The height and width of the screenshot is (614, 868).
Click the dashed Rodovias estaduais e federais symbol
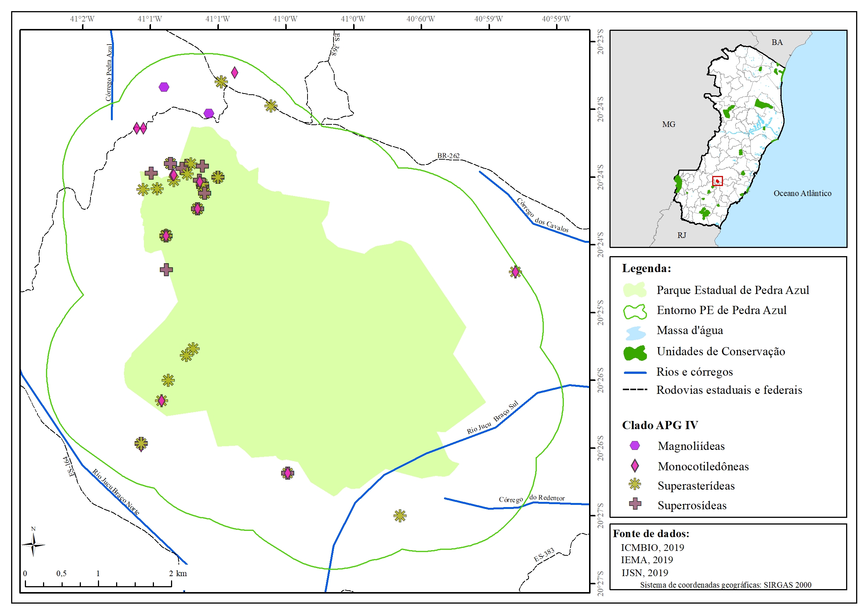[635, 390]
